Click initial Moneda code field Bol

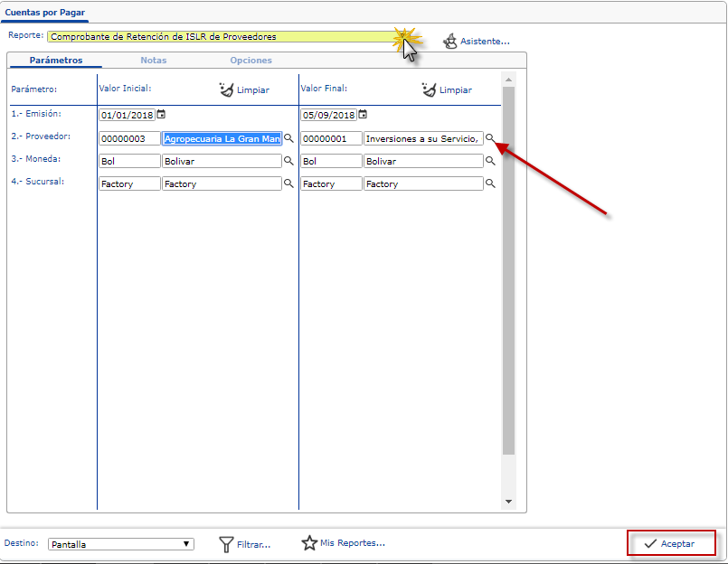pos(129,161)
